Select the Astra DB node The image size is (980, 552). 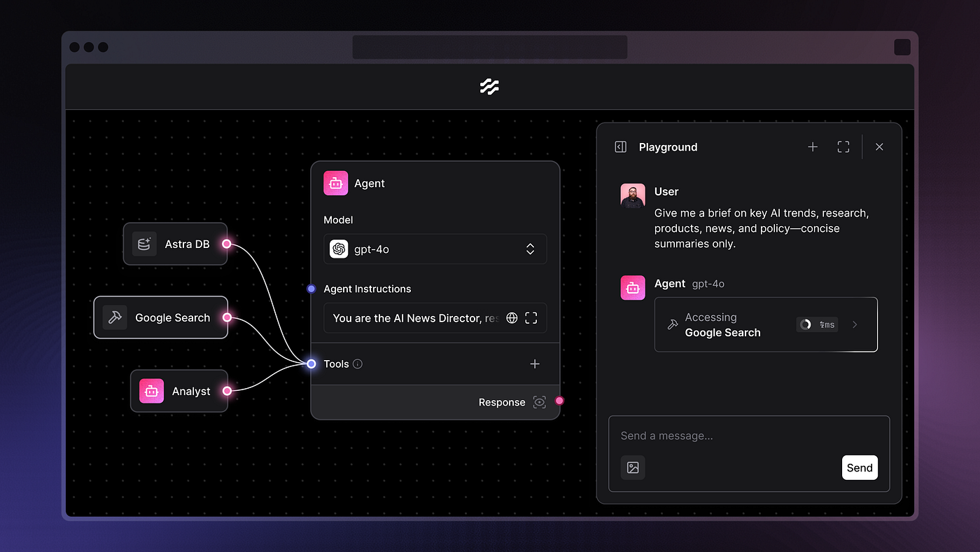click(x=176, y=244)
